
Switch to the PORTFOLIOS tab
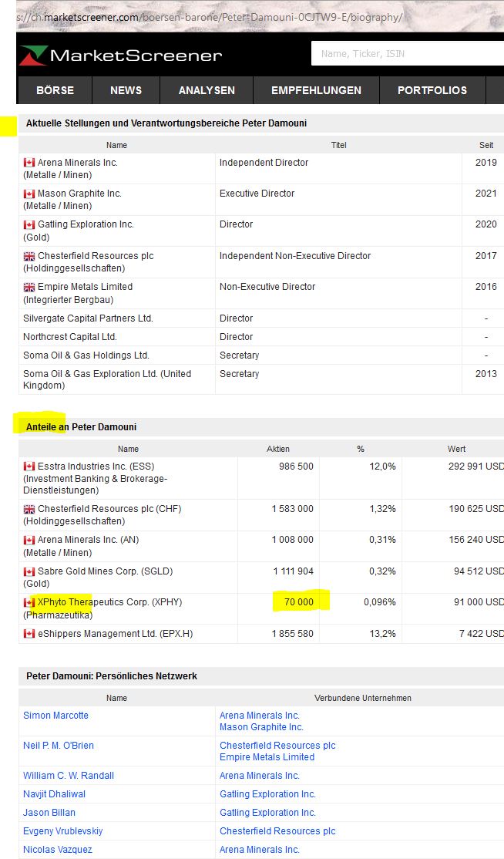[x=432, y=90]
